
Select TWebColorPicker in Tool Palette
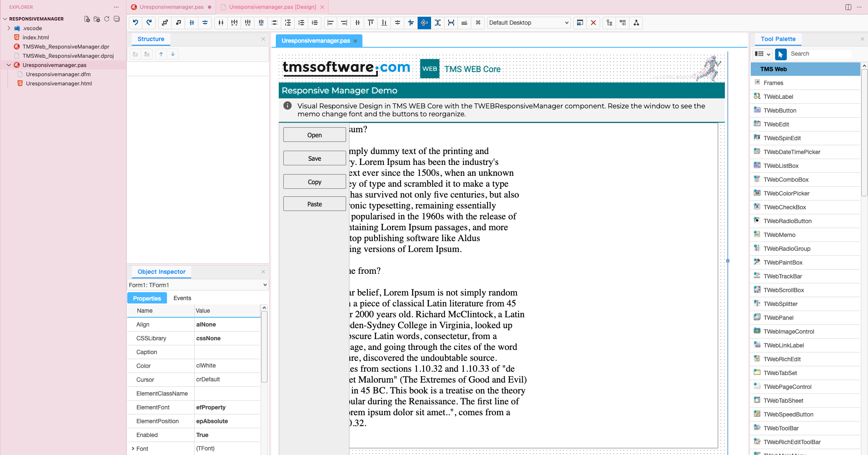tap(786, 193)
